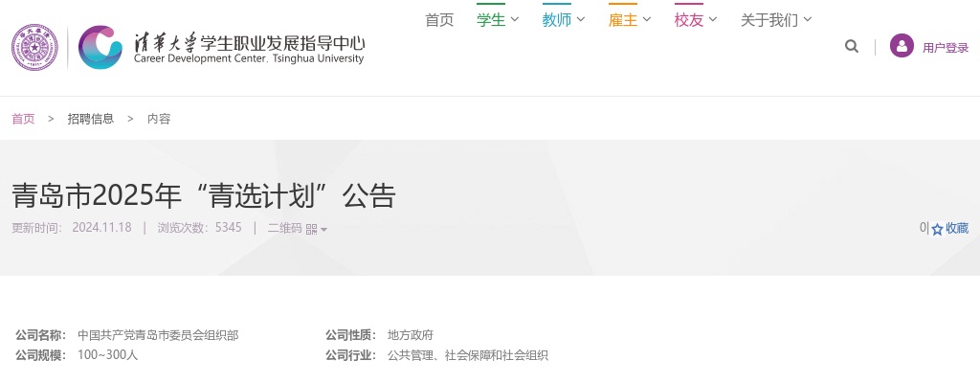Navigate to 招聘信息 in the breadcrumb
Viewport: 980px width, 383px height.
point(90,119)
